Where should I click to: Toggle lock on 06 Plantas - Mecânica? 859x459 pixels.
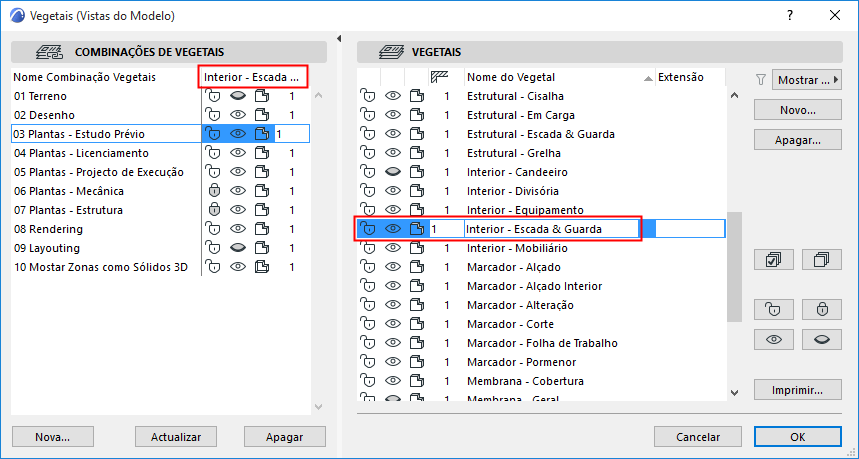pos(212,191)
